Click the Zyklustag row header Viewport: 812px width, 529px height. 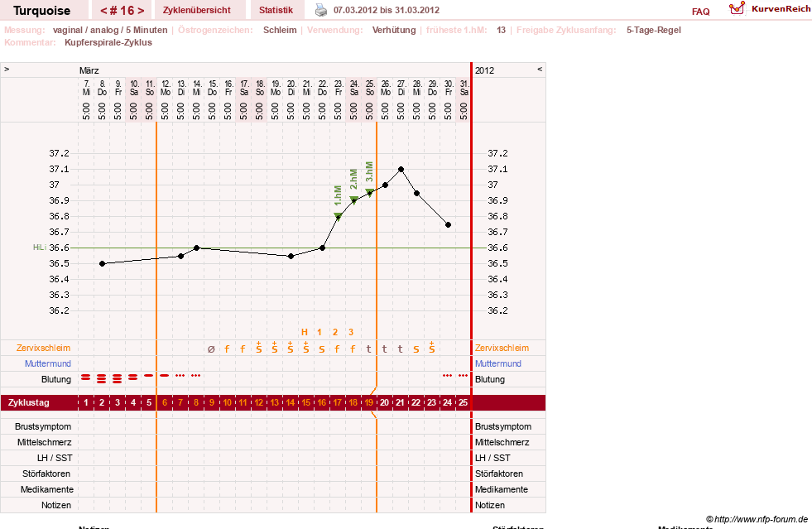[29, 402]
